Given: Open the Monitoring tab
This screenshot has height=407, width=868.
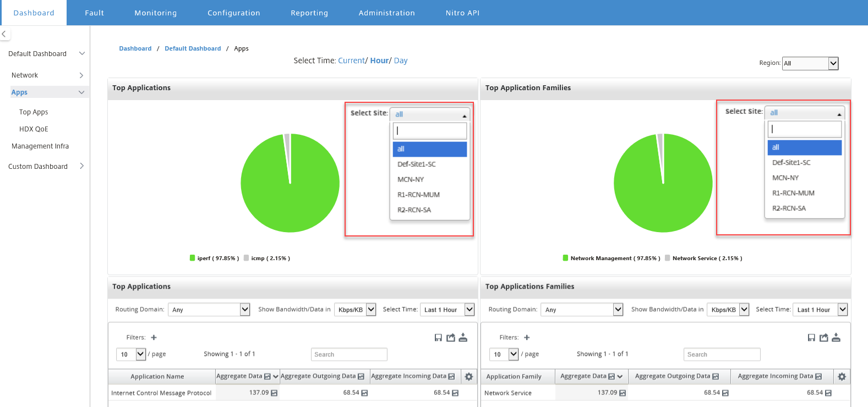Looking at the screenshot, I should pyautogui.click(x=156, y=13).
